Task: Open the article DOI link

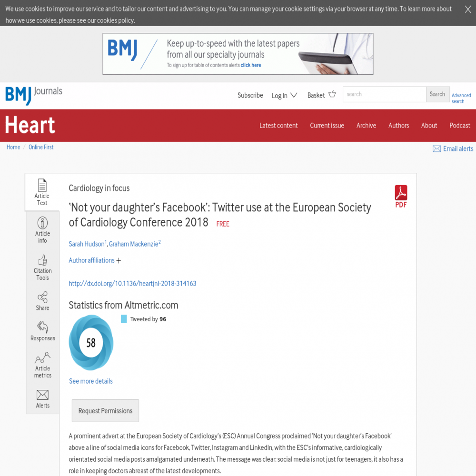Action: click(132, 284)
